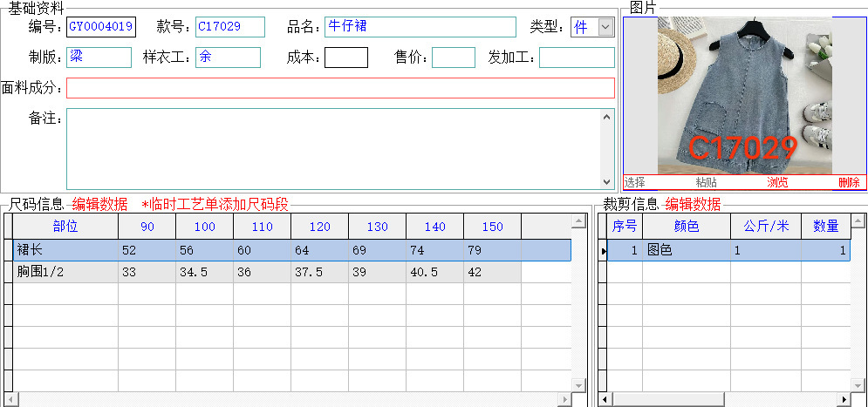This screenshot has width=868, height=407.
Task: Click cell 37.5 in 胸围1/2 row
Action: point(320,272)
